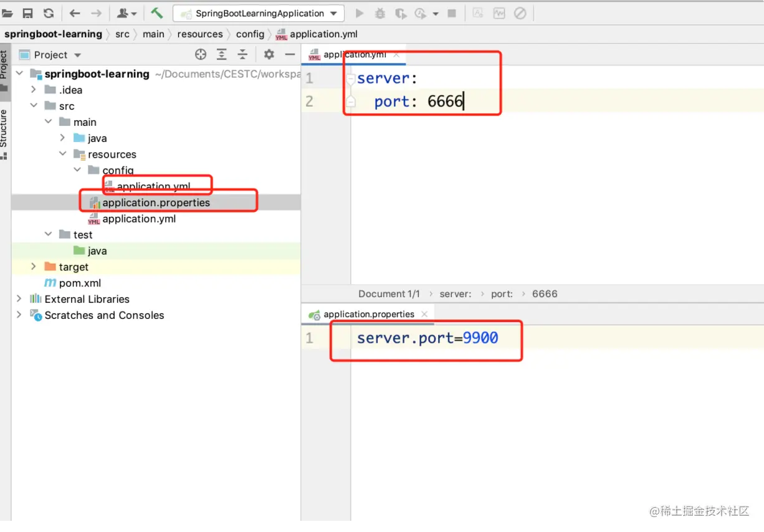This screenshot has height=532, width=764.
Task: Collapse the resources folder arrow
Action: (62, 154)
